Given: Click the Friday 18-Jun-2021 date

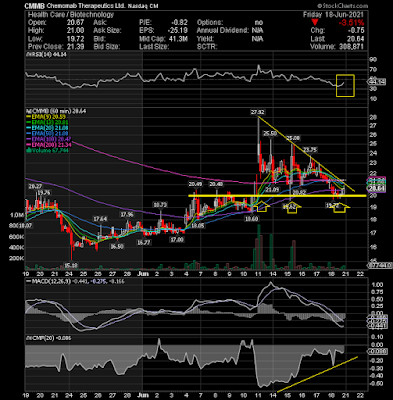Looking at the screenshot, I should (x=333, y=15).
